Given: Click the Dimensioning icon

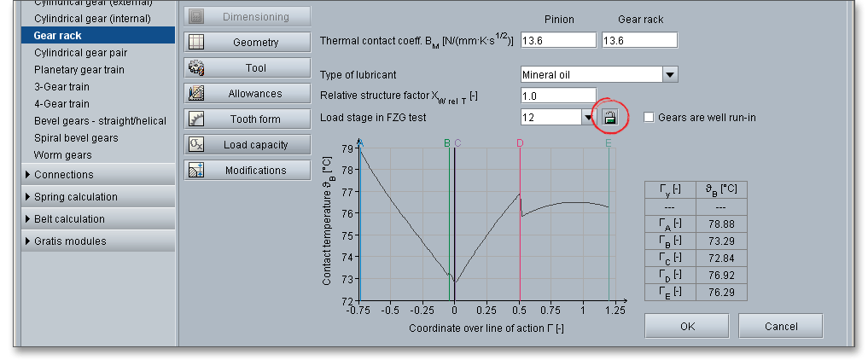Looking at the screenshot, I should 196,17.
